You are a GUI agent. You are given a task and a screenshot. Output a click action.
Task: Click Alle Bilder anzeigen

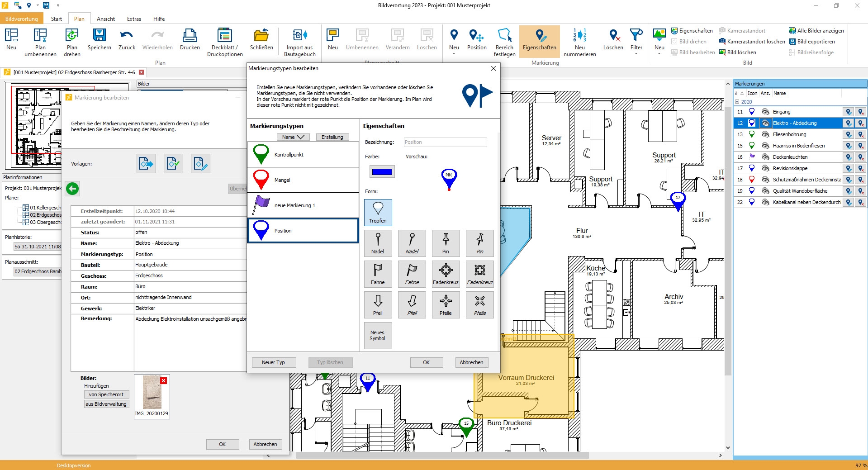(816, 31)
